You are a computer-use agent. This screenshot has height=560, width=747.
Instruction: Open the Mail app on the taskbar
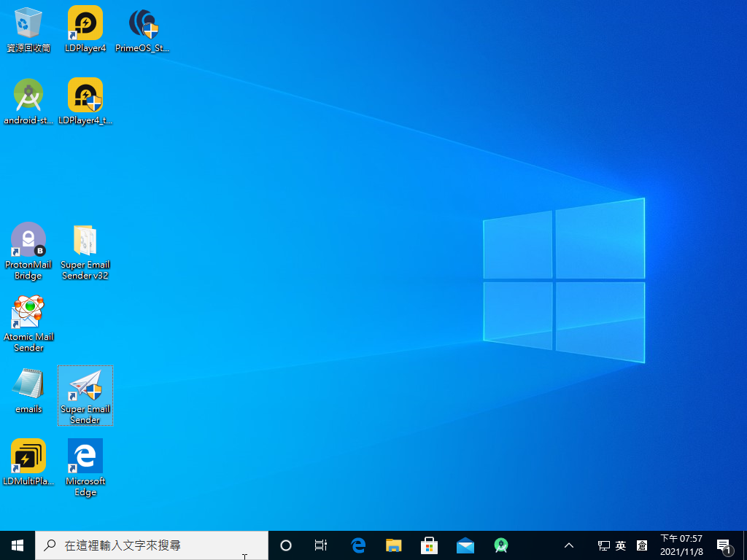pyautogui.click(x=465, y=545)
